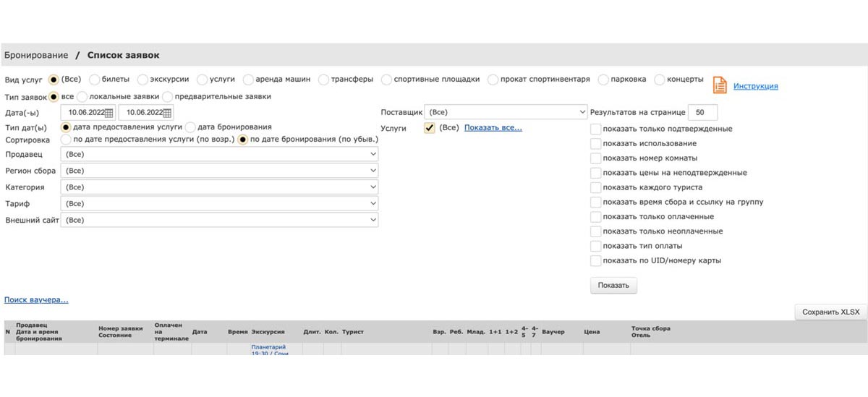The width and height of the screenshot is (868, 397).
Task: Click the Сохранить XLSX button
Action: [830, 312]
